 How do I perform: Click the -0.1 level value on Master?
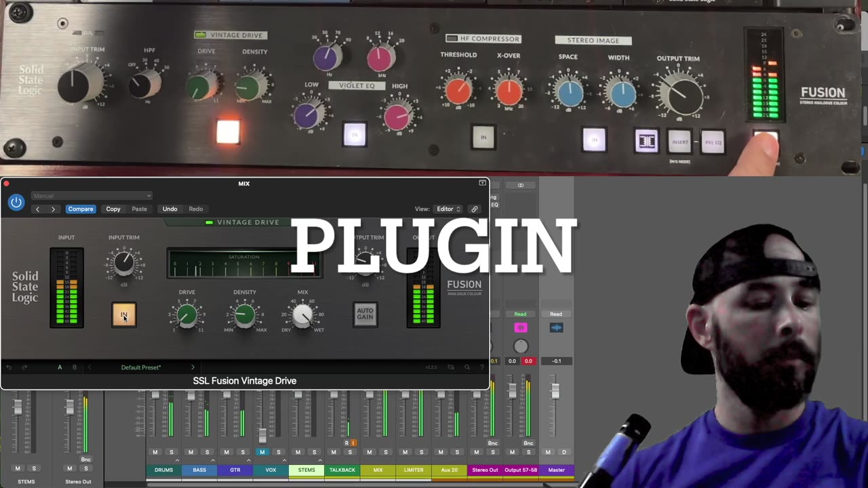[556, 361]
